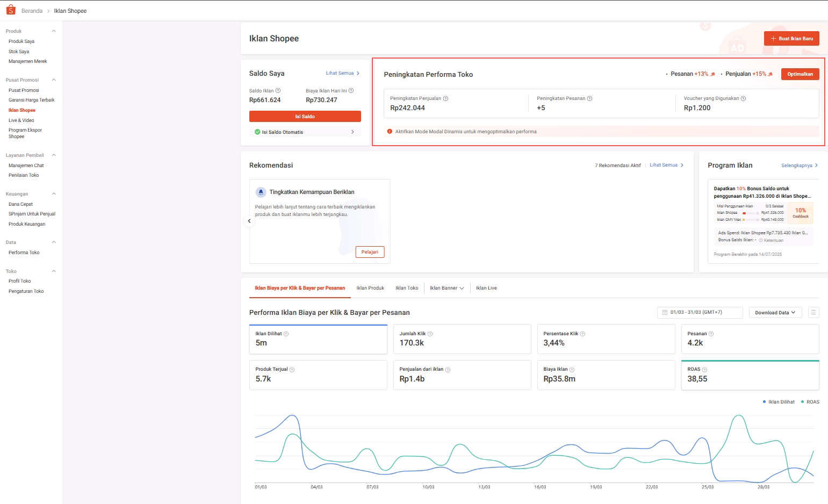Image resolution: width=828 pixels, height=504 pixels.
Task: Click the calendar icon in the date range field
Action: point(665,312)
